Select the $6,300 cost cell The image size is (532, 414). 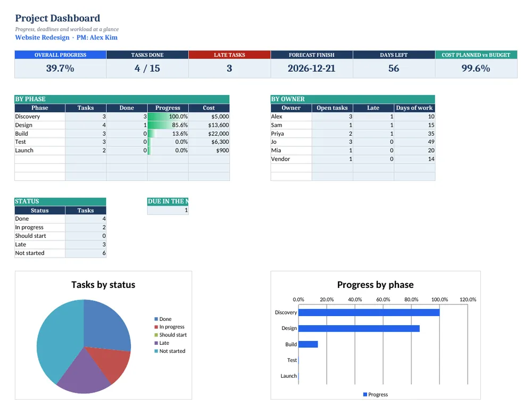coord(209,142)
